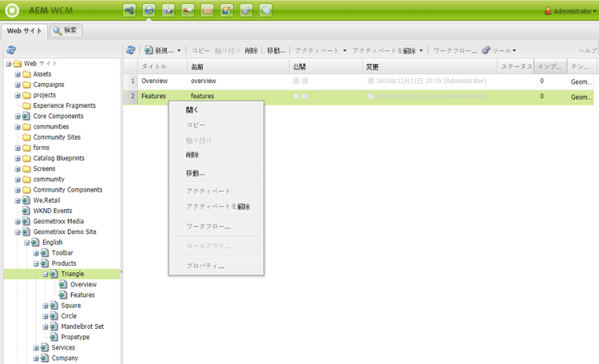Click search tab magnifier icon
The height and width of the screenshot is (364, 599).
pyautogui.click(x=58, y=30)
